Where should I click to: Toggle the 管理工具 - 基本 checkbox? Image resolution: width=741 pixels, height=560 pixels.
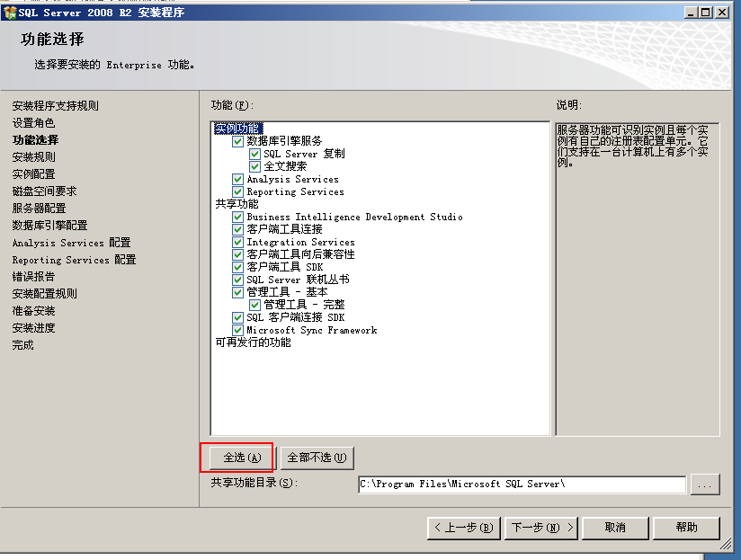pyautogui.click(x=237, y=292)
